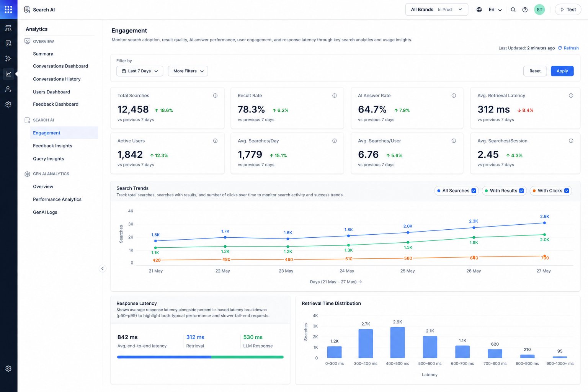Open Query Insights

tap(49, 159)
